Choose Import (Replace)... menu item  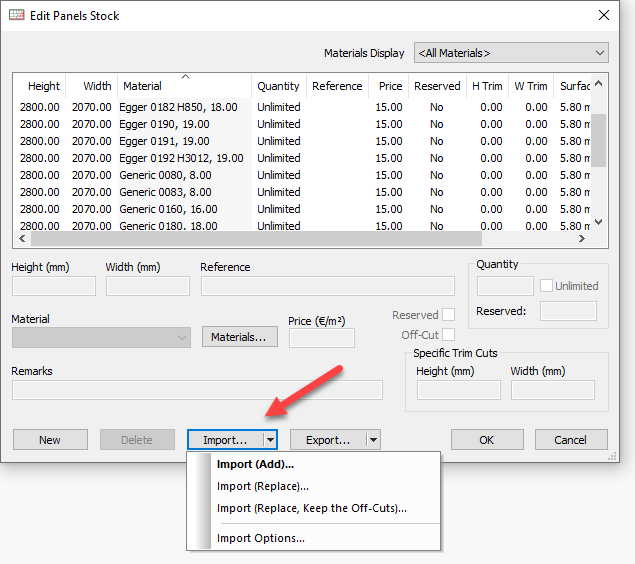point(313,486)
